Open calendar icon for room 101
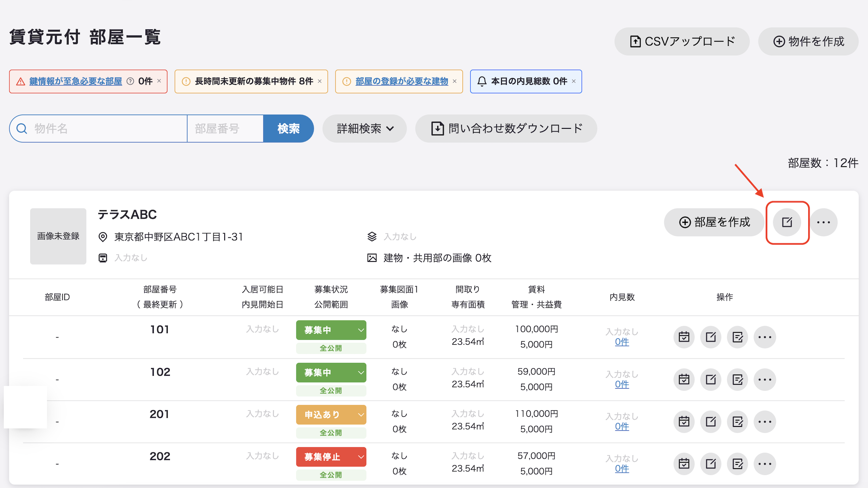The width and height of the screenshot is (868, 488). pyautogui.click(x=684, y=337)
